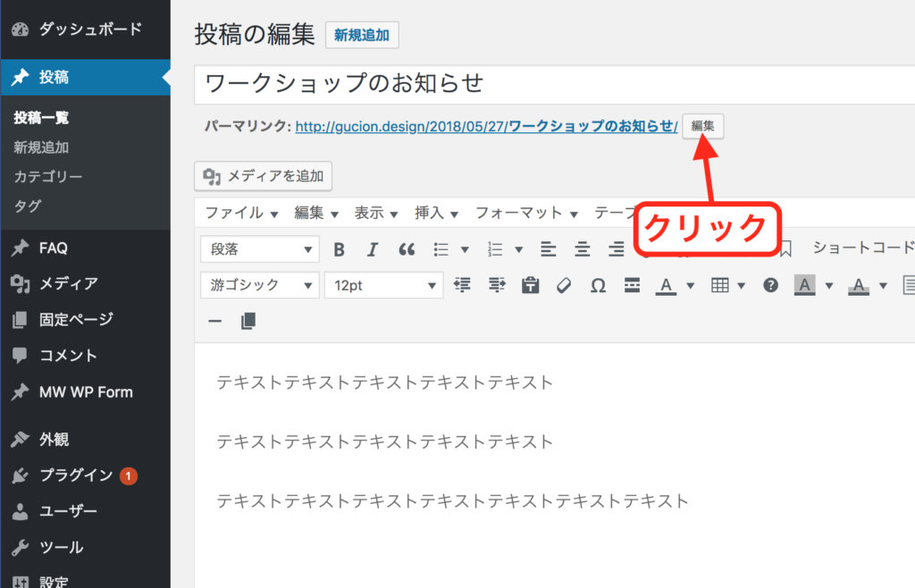This screenshot has width=915, height=588.
Task: Open the フォーマット menu in the editor
Action: click(525, 213)
